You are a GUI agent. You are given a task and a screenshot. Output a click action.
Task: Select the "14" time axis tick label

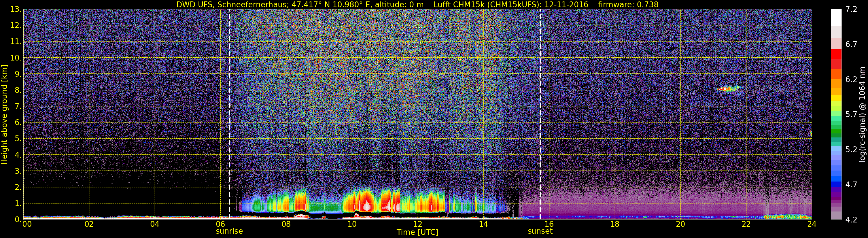(483, 224)
